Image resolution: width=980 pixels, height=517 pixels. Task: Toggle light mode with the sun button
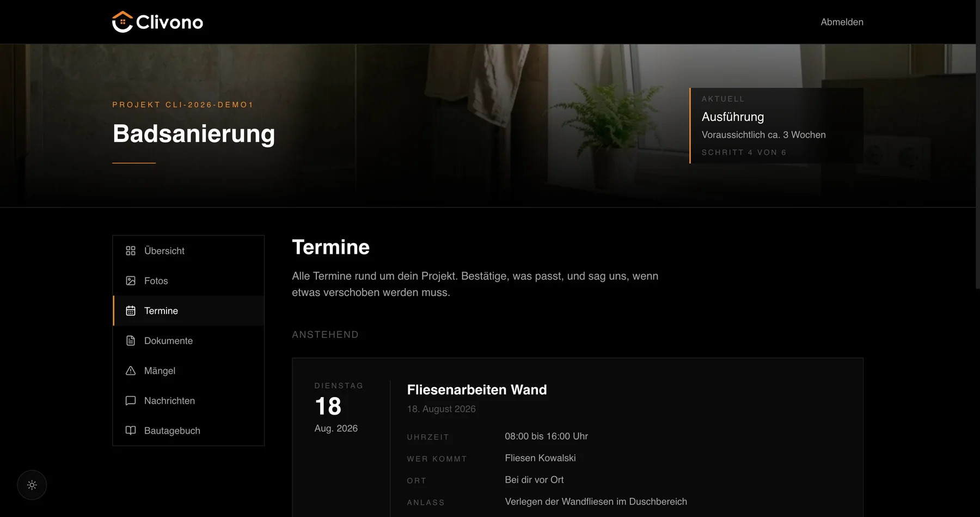click(x=32, y=485)
